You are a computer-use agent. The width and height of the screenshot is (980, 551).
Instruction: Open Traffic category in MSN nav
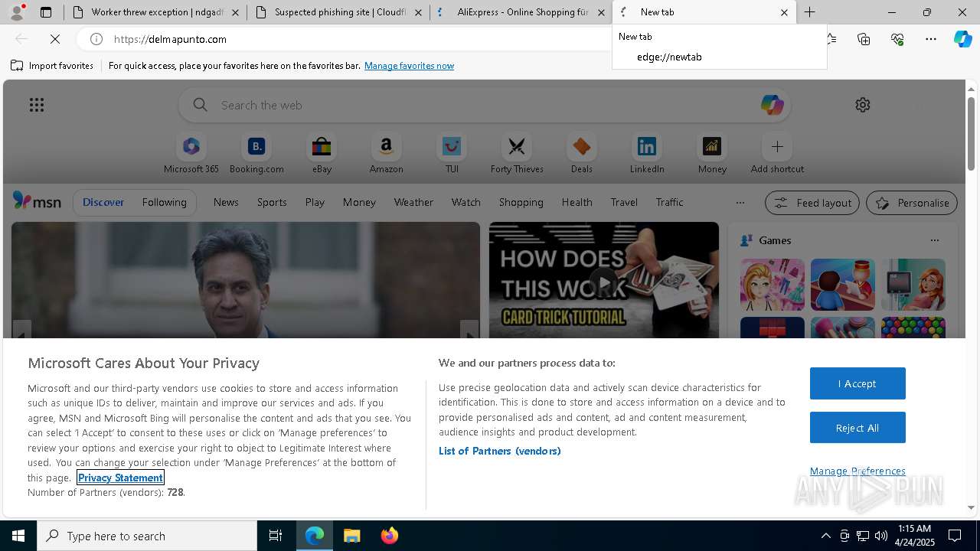pyautogui.click(x=669, y=202)
